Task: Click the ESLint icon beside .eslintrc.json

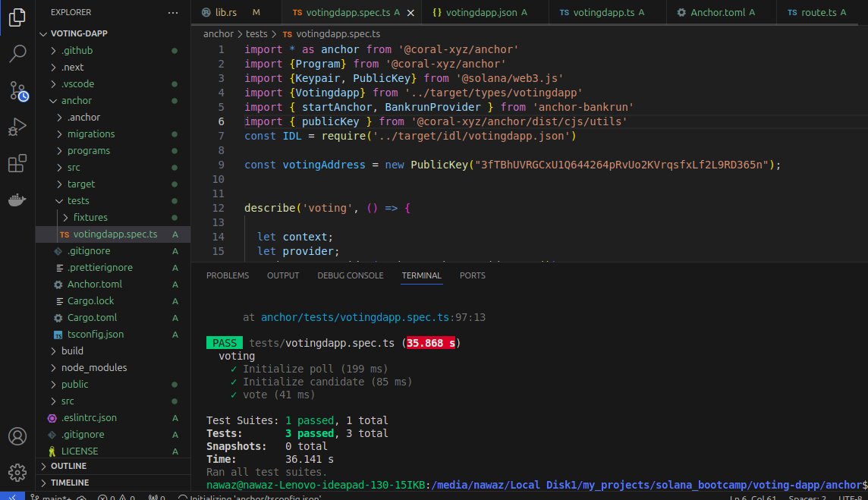Action: pyautogui.click(x=52, y=418)
